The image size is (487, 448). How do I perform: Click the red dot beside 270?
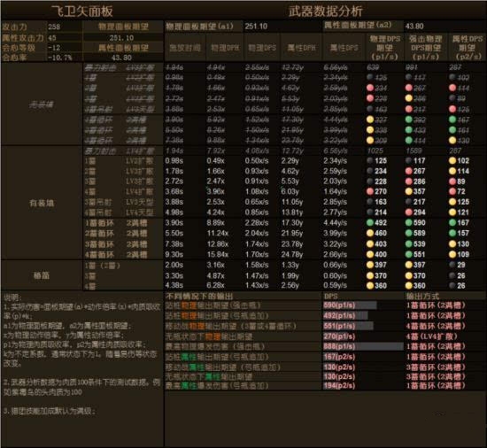(369, 191)
